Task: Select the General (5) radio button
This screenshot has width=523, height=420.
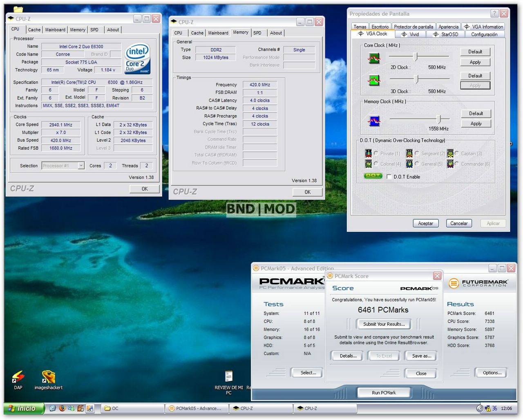Action: coord(417,164)
